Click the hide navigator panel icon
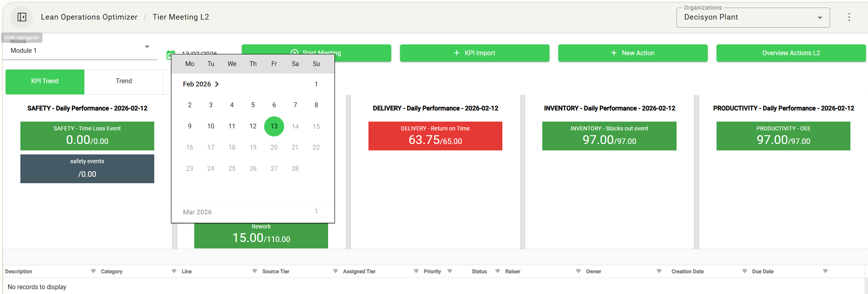 click(x=22, y=17)
